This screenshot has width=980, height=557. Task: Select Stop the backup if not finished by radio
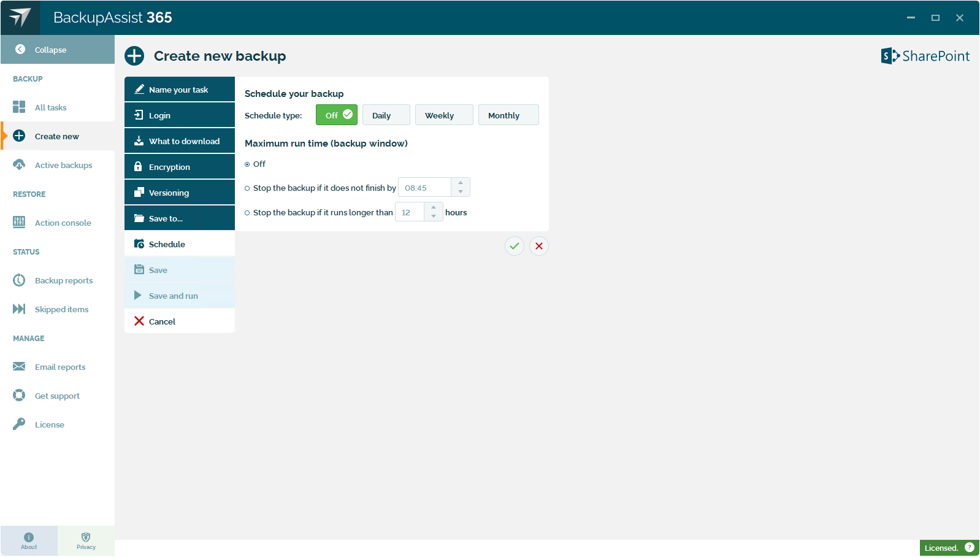pyautogui.click(x=247, y=188)
